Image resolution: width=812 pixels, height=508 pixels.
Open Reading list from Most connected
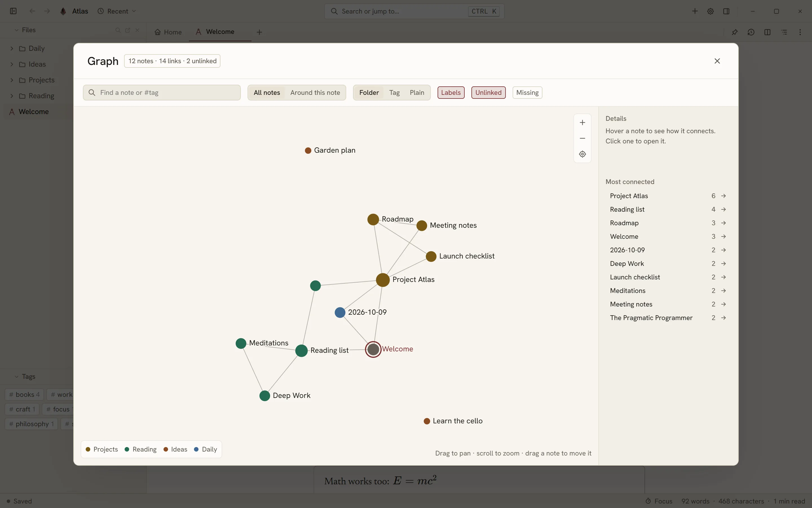click(x=668, y=209)
